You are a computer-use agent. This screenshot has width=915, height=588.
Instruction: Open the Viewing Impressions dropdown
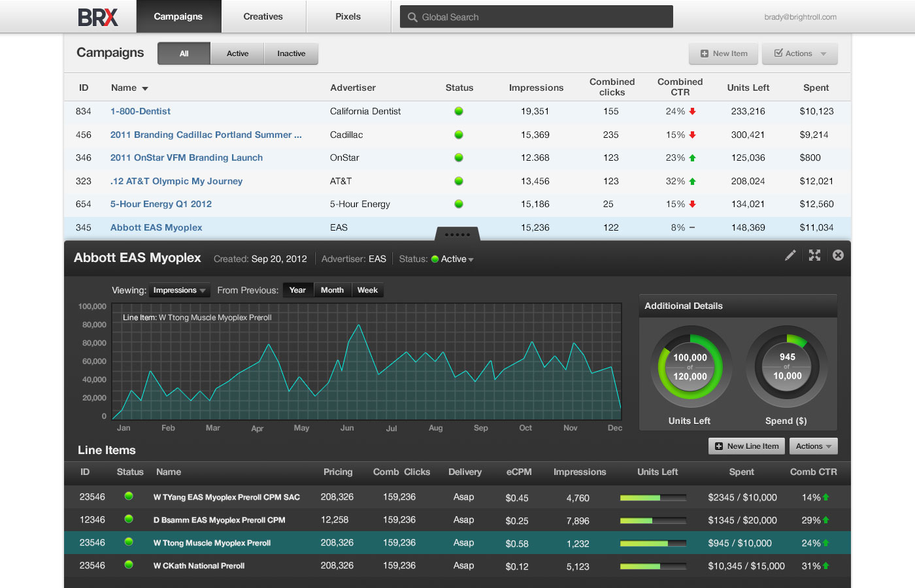coord(179,290)
